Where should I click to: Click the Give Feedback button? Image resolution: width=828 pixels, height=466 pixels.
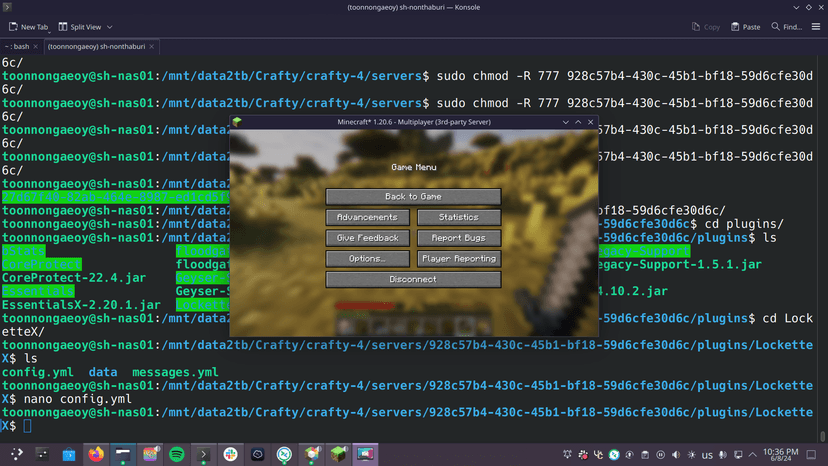367,238
